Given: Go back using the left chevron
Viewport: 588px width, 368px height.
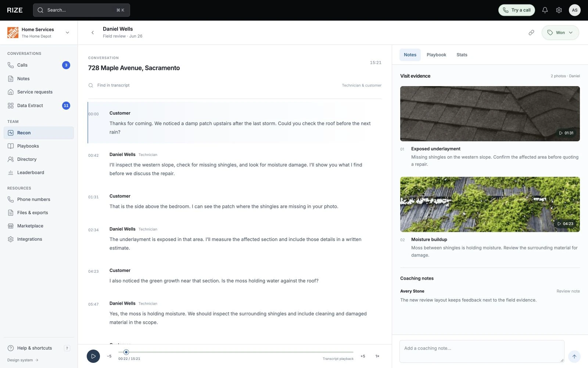Looking at the screenshot, I should tap(93, 33).
